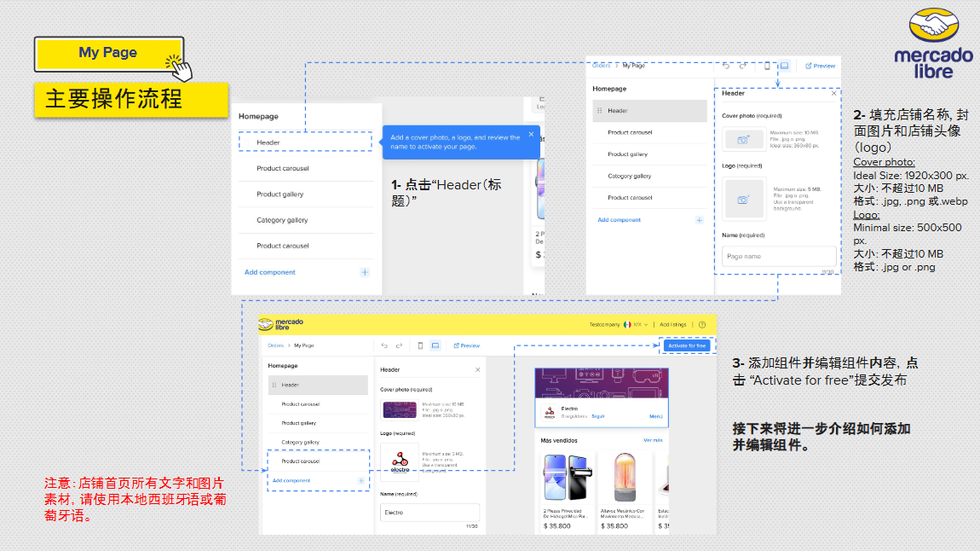
Task: Click the empty Cover photo camera upload box
Action: click(743, 139)
